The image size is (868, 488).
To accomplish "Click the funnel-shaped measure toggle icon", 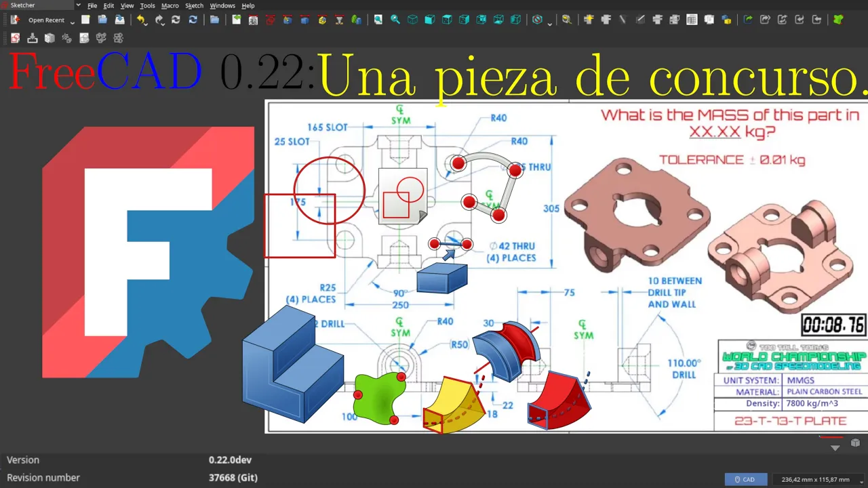I will (340, 20).
